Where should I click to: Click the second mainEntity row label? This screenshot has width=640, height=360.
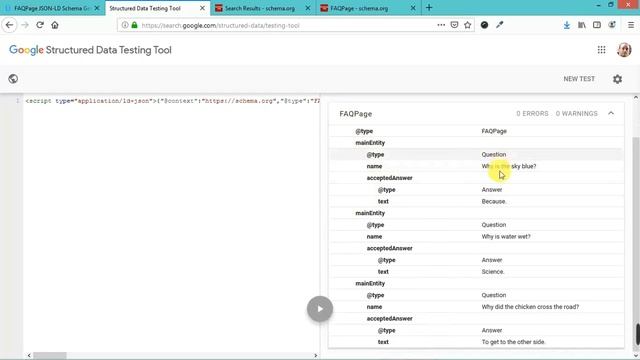pos(370,213)
